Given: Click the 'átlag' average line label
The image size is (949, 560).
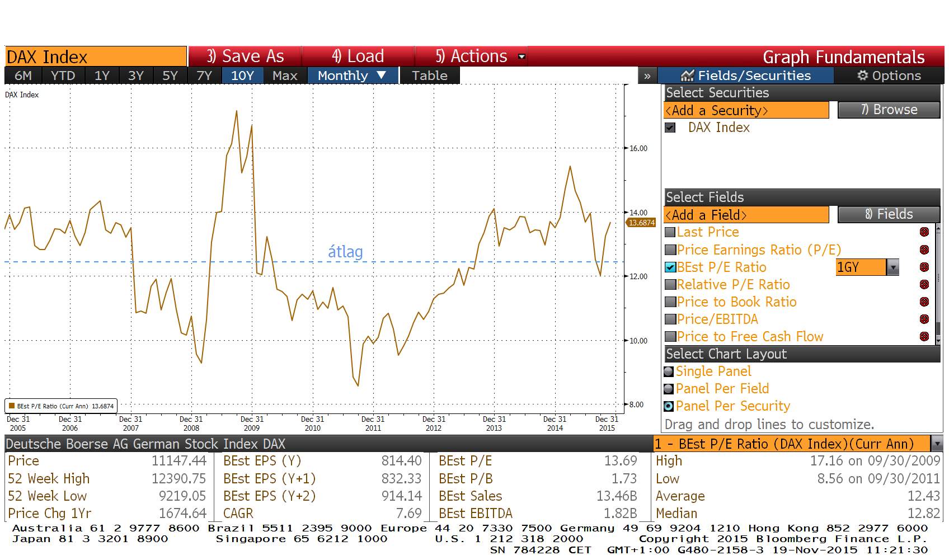Looking at the screenshot, I should click(345, 252).
